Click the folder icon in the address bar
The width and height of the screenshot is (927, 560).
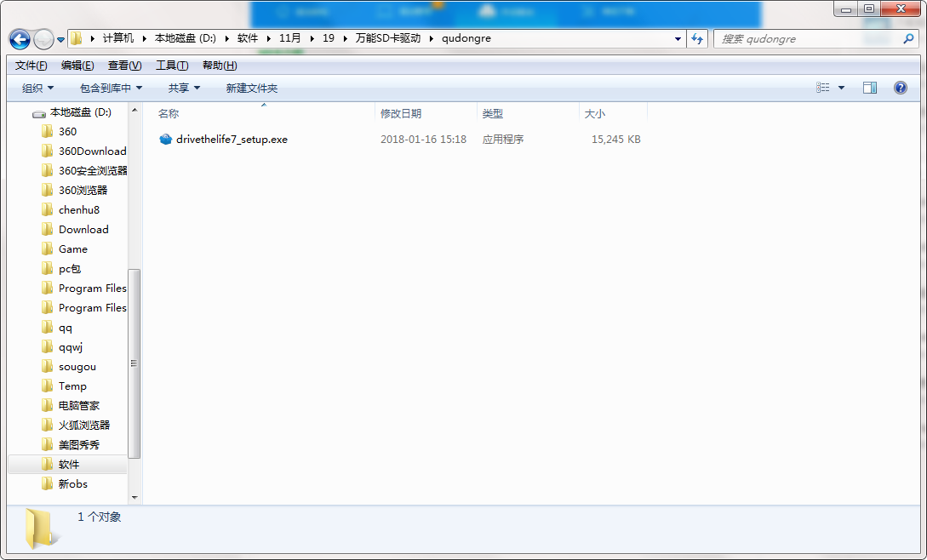pos(77,38)
